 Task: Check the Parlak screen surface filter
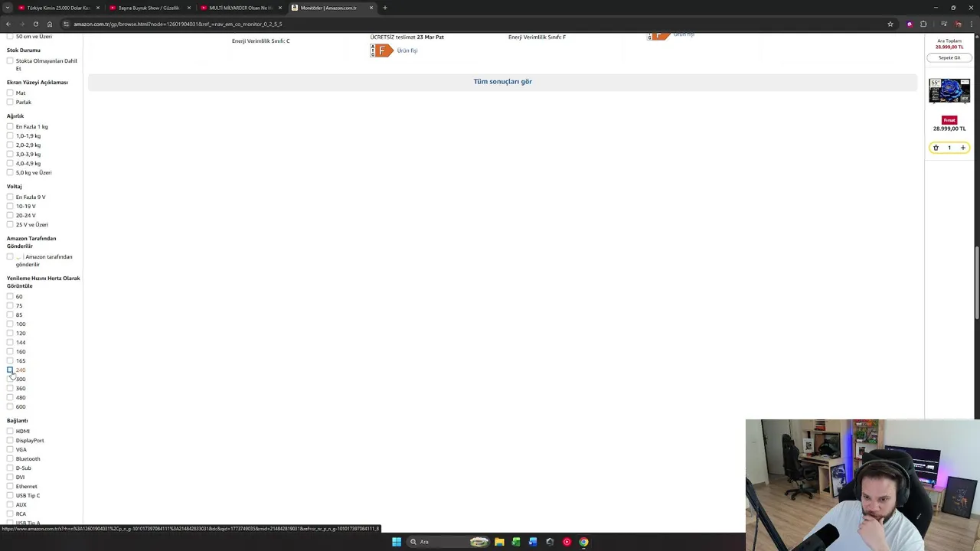[10, 102]
